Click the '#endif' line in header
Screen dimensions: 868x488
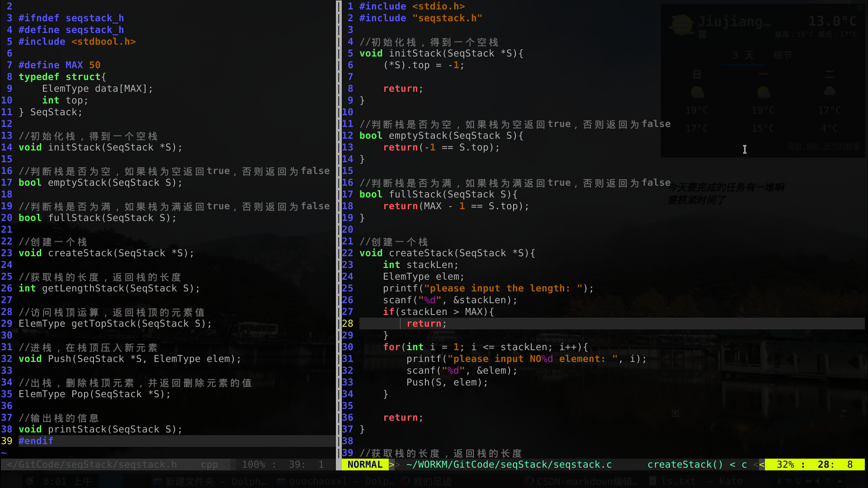click(x=36, y=441)
